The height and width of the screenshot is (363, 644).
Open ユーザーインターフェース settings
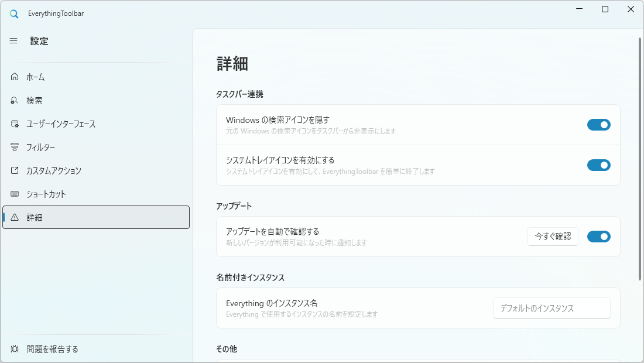pos(96,124)
